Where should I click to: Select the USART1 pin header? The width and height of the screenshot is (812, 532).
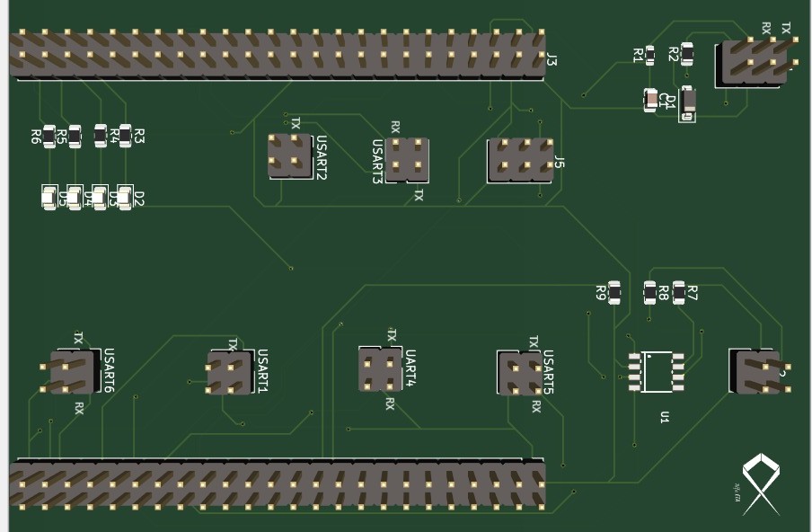pos(228,372)
